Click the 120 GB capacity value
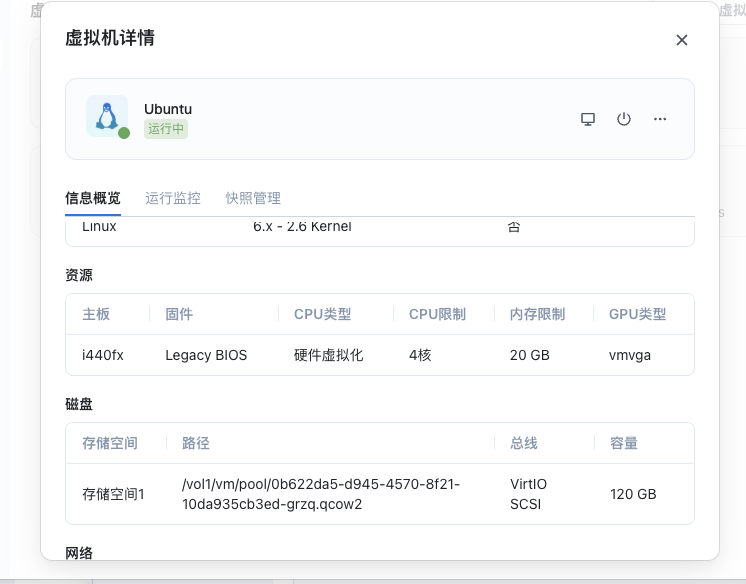 coord(633,494)
